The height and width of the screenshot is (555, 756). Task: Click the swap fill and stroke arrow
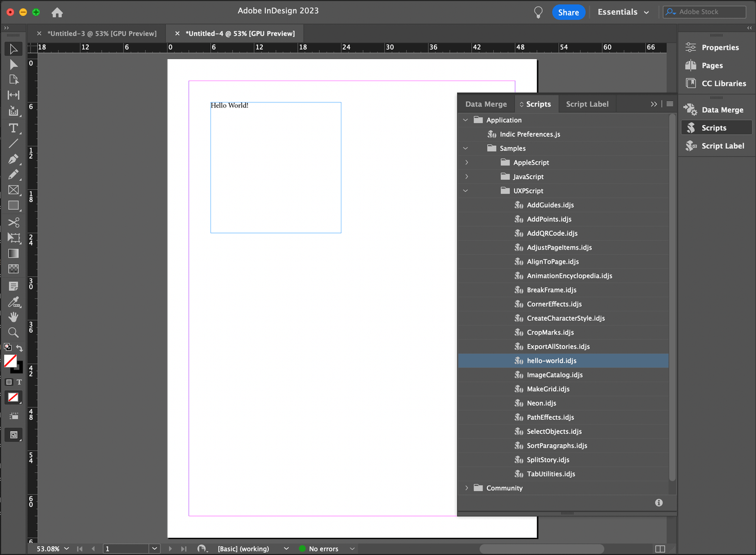(x=19, y=348)
